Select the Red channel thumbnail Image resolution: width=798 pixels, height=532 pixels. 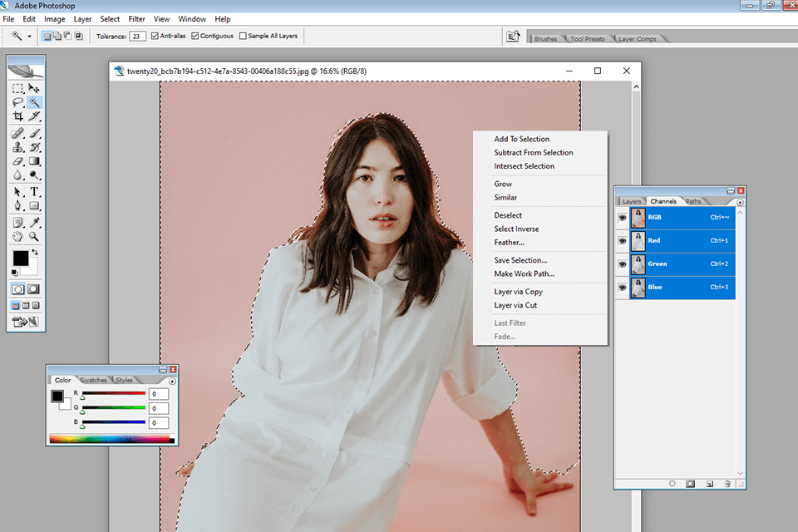(x=638, y=241)
